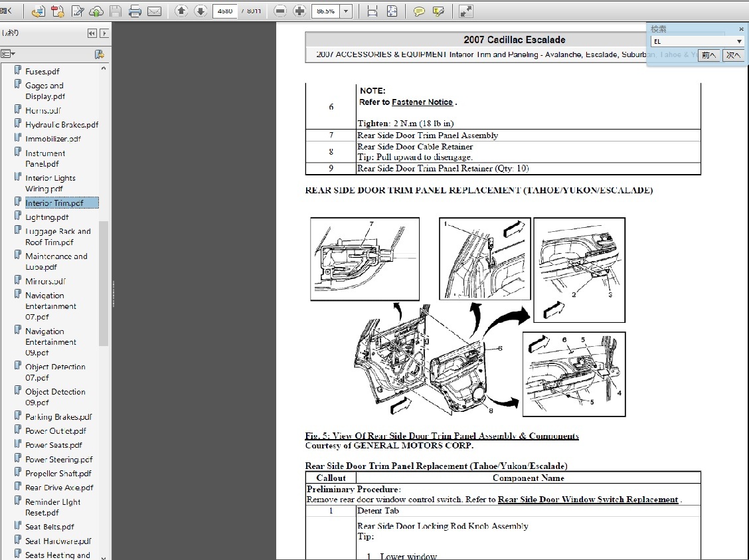Open the Power Outlet.pdf bookmark
Screen dimensions: 749x560
[56, 431]
